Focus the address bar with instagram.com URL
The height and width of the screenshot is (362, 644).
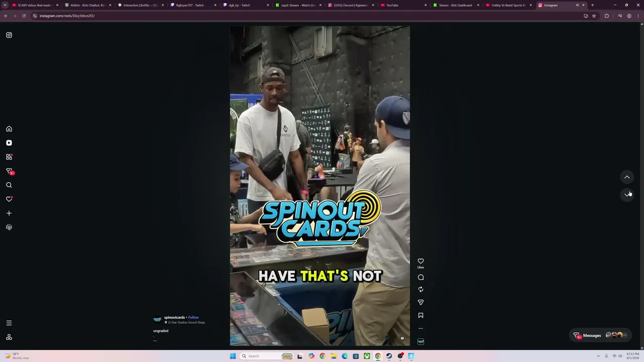click(x=302, y=16)
